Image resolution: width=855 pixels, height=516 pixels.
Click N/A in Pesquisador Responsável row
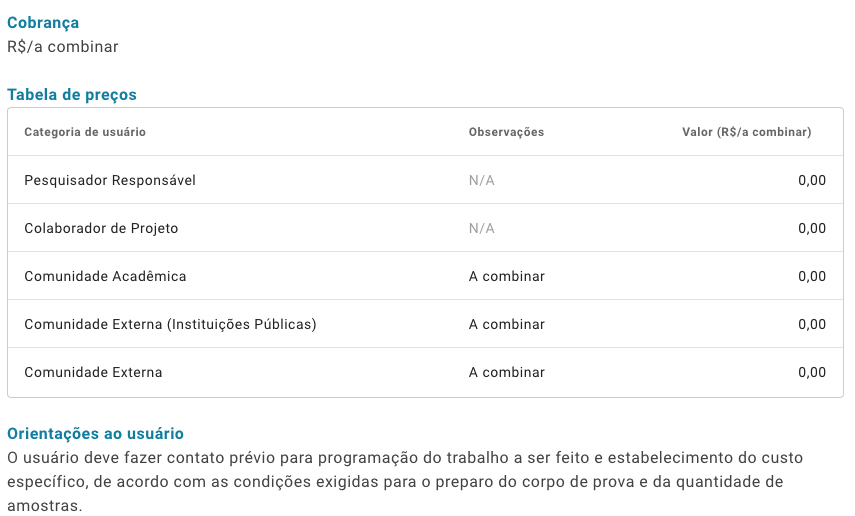[481, 181]
